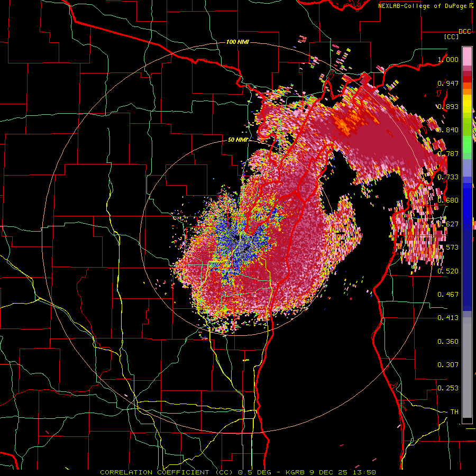This screenshot has width=476, height=476.
Task: Click the 0.467 scale label
Action: 448,295
